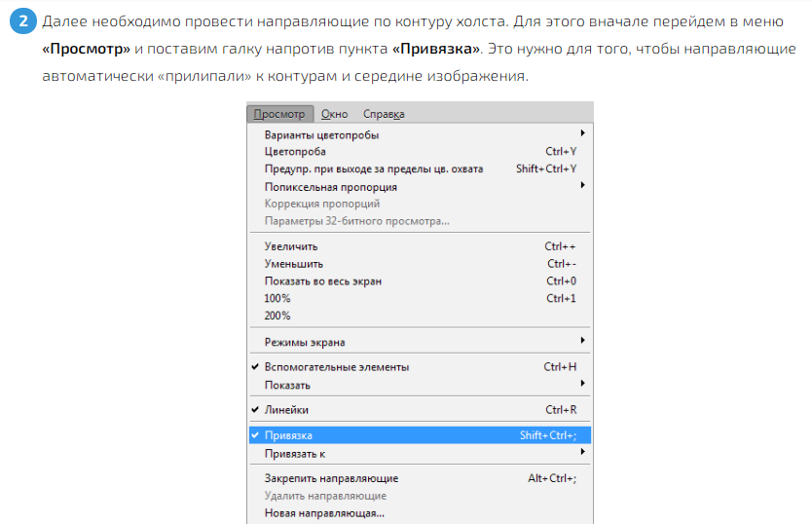Click Новая направляющая... entry
The height and width of the screenshot is (524, 812).
[x=324, y=512]
